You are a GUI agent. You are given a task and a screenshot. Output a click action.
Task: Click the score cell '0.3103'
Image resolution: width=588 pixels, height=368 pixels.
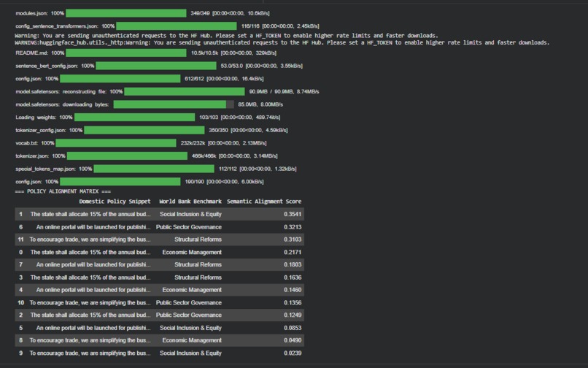pos(293,239)
